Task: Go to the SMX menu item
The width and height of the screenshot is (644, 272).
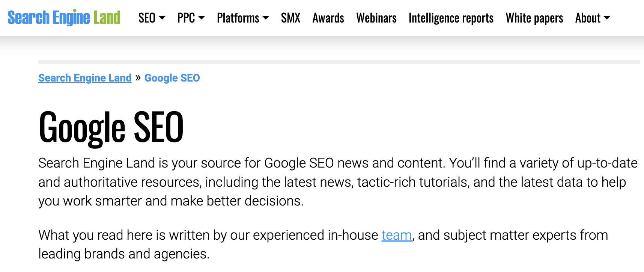Action: click(x=290, y=18)
